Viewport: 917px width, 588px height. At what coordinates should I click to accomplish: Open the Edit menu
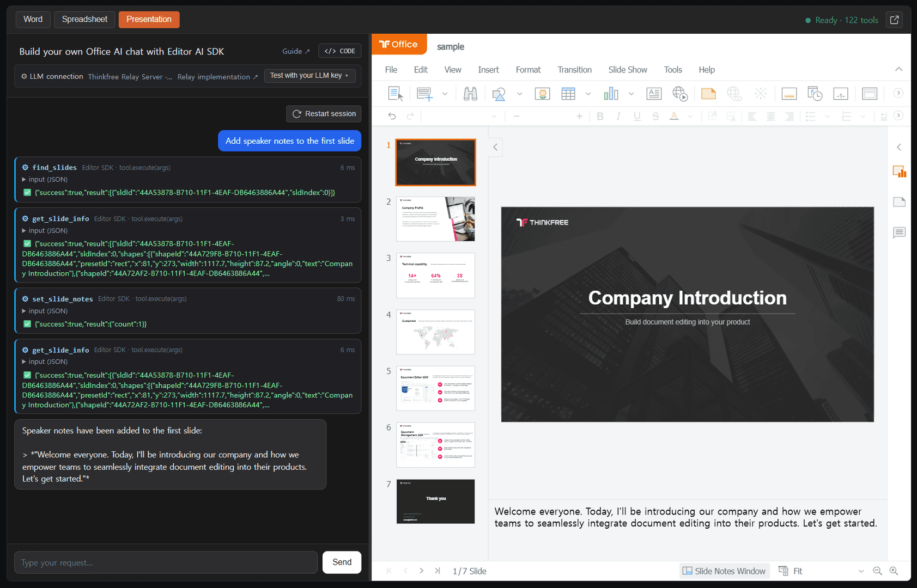[421, 70]
